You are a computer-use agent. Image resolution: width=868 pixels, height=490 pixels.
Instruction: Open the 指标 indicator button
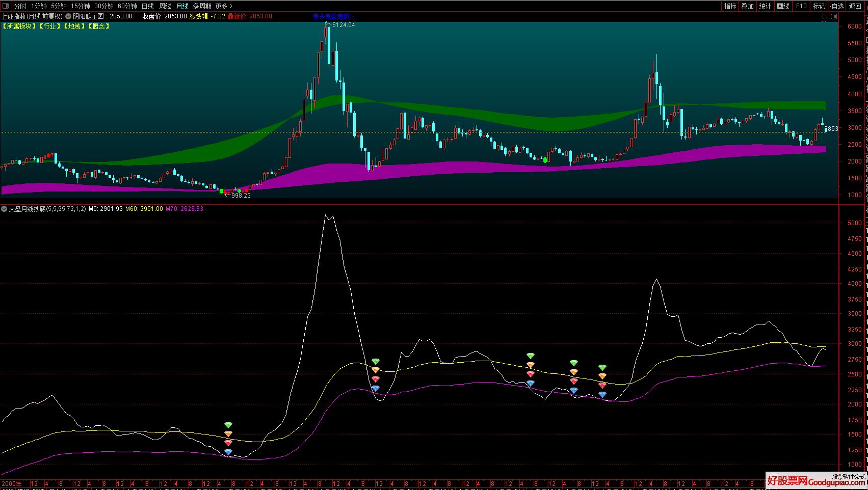click(730, 6)
